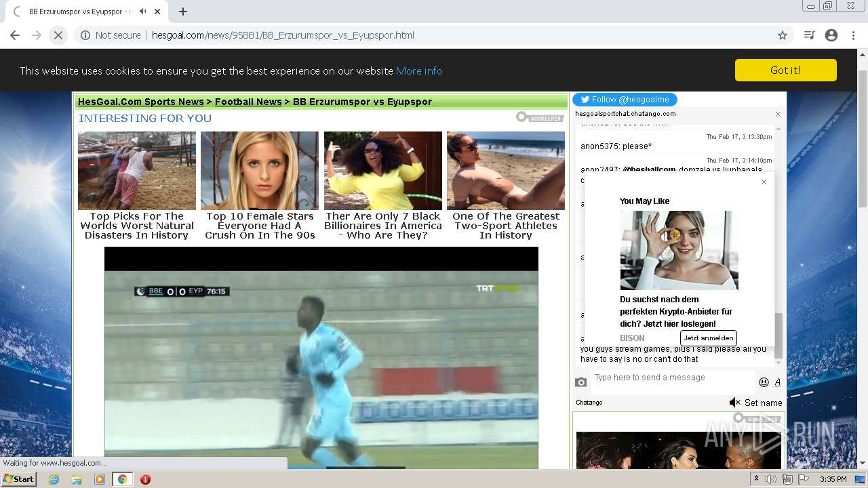Image resolution: width=868 pixels, height=488 pixels.
Task: Open a new browser tab
Action: pos(183,12)
